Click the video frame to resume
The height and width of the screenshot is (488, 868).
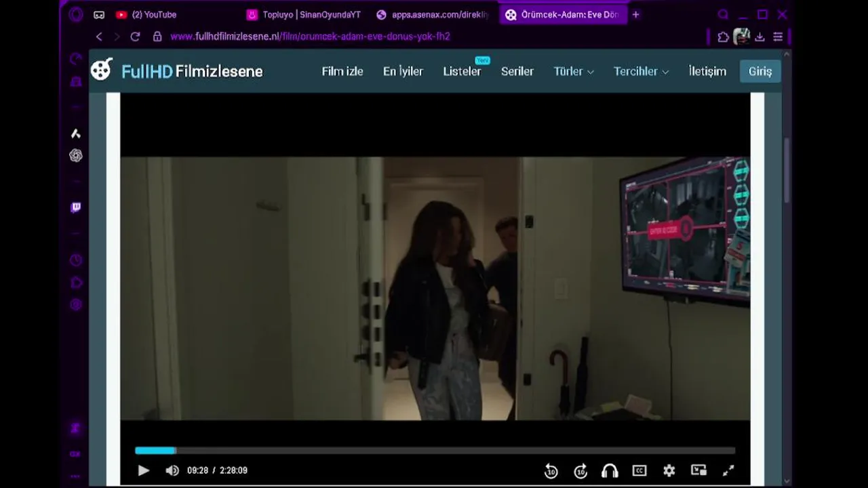point(435,289)
